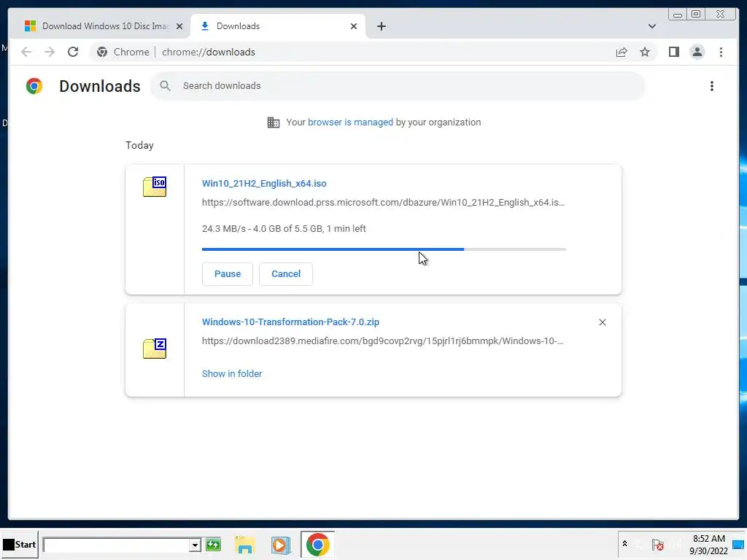Open File Explorer from the taskbar
This screenshot has width=747, height=560.
[245, 545]
